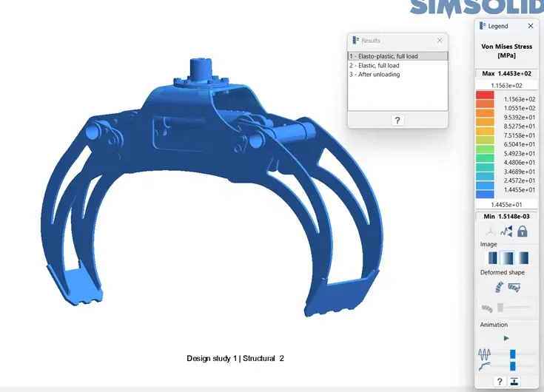Edit the upper legend value 1.1563e+02 field

pyautogui.click(x=506, y=85)
